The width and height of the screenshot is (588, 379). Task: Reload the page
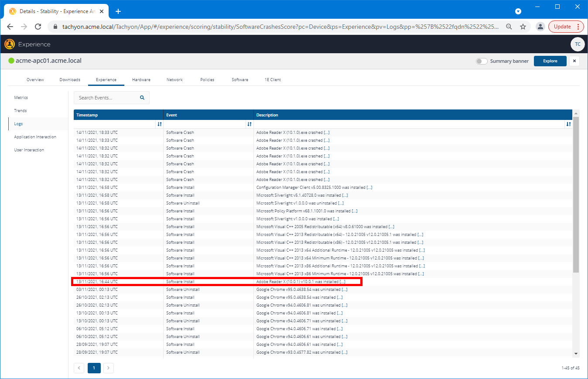click(38, 27)
